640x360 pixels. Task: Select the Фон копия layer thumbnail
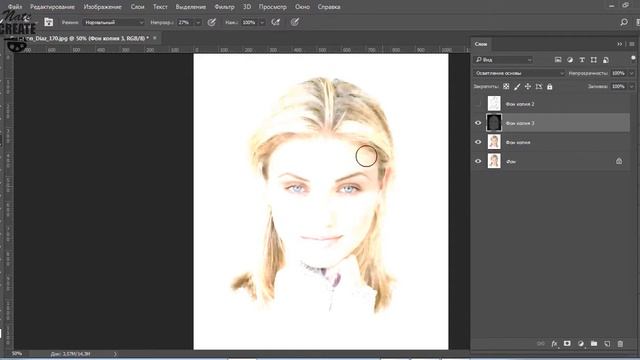[x=494, y=142]
